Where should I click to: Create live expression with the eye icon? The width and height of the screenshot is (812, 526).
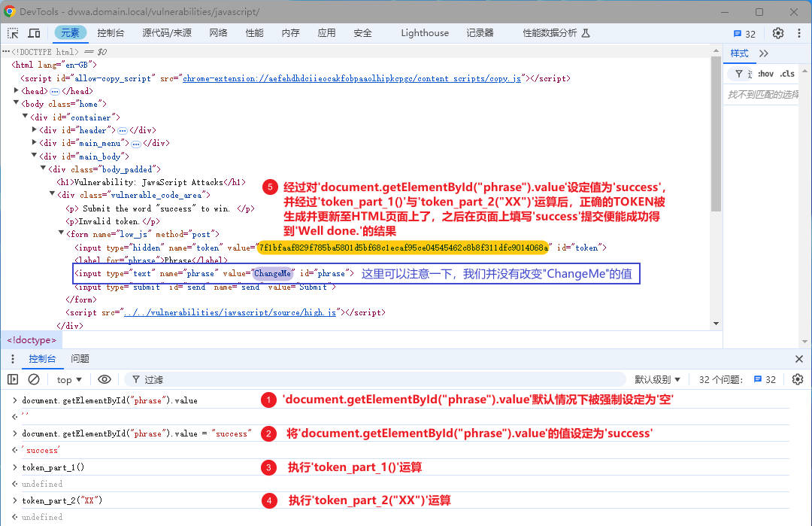104,379
